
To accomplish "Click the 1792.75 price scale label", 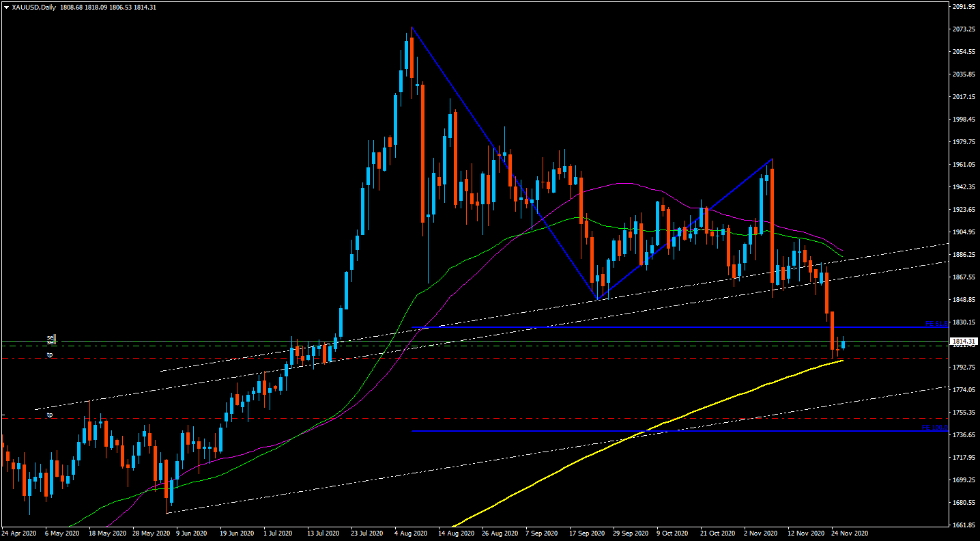I will [962, 367].
